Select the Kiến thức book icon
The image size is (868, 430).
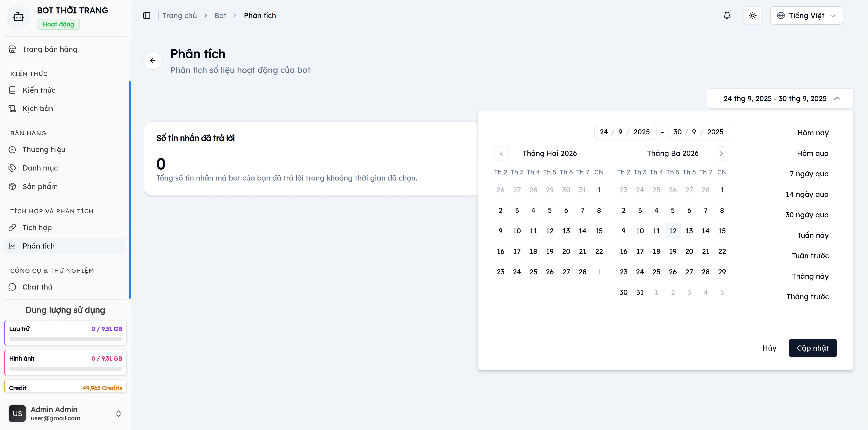click(x=12, y=90)
